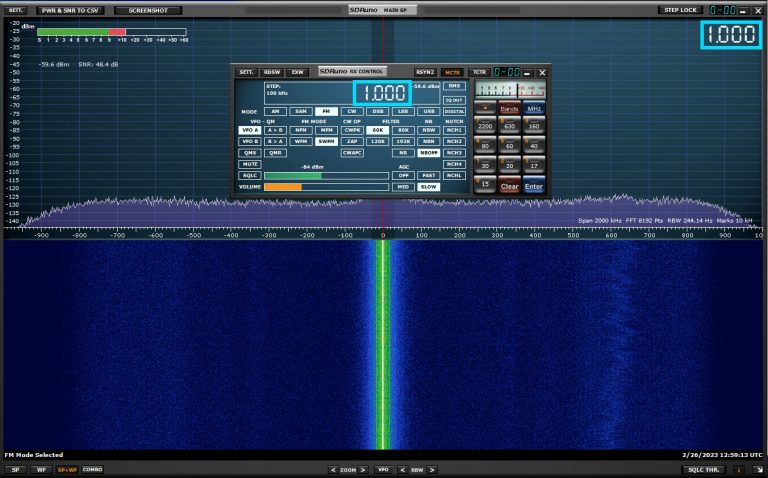
Task: Select USB mode
Action: 429,111
